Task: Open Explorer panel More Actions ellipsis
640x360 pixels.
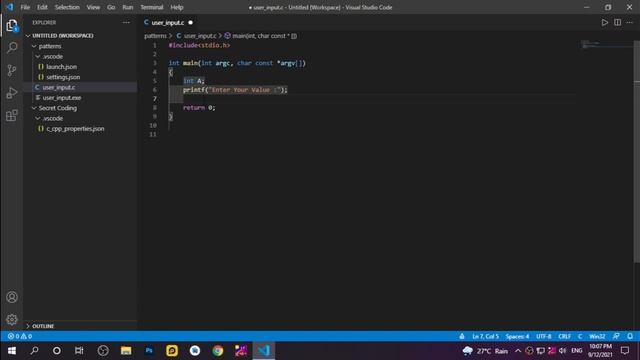Action: 126,22
